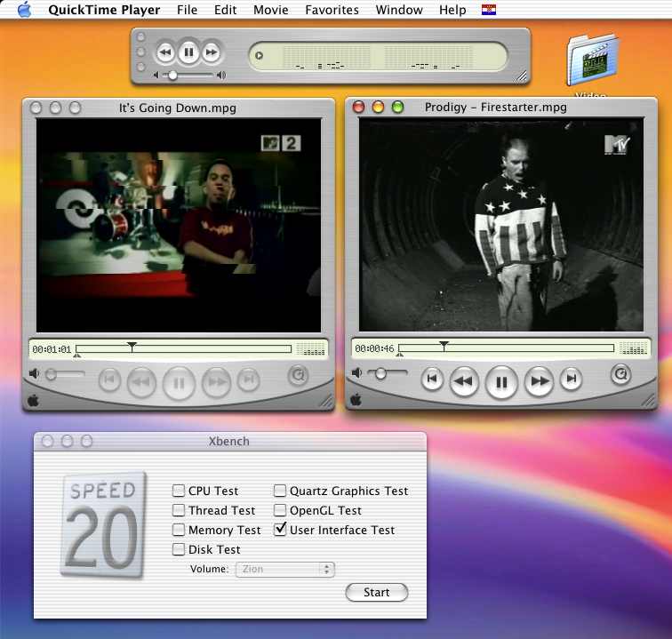Click the speaker icon in Firestarter window
The image size is (672, 639).
pyautogui.click(x=356, y=373)
